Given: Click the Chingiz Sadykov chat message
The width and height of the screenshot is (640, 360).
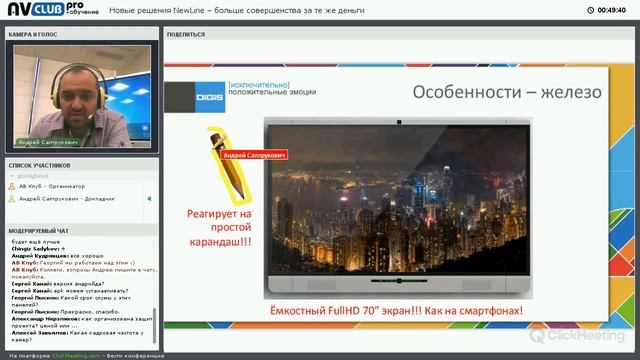Looking at the screenshot, I should click(x=38, y=249).
